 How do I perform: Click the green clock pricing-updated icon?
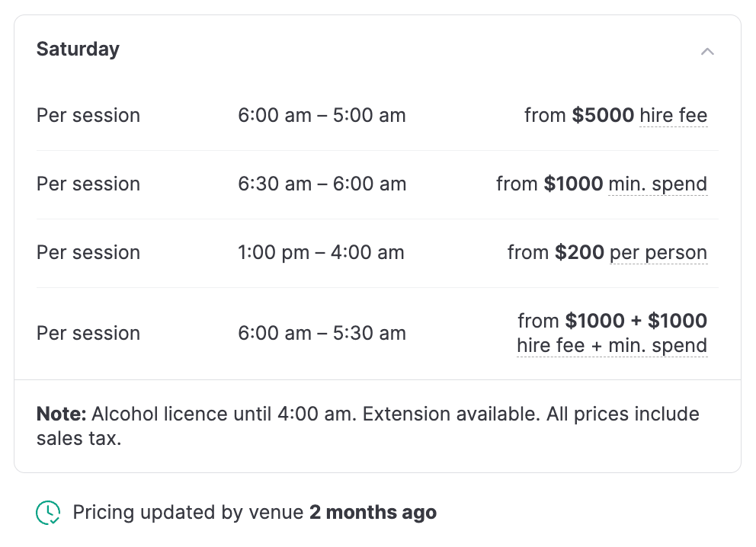coord(48,513)
